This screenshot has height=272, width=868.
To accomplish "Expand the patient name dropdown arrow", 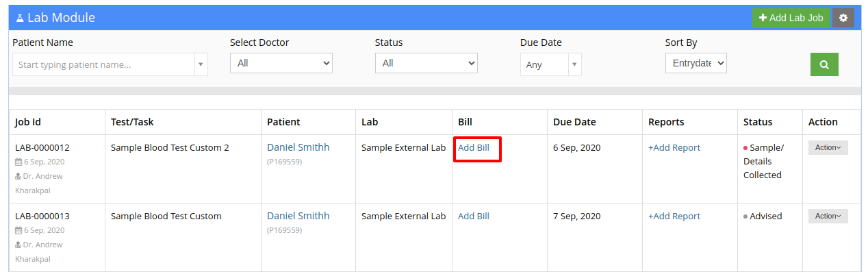I will 201,64.
